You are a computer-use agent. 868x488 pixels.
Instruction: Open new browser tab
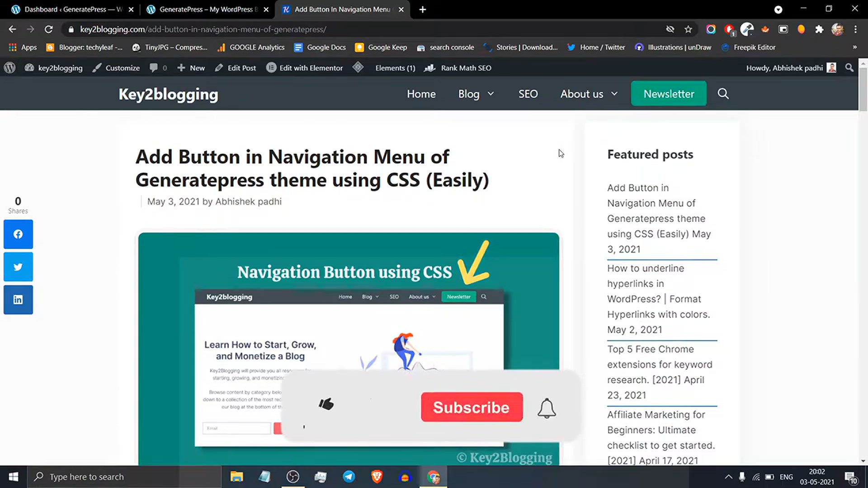[x=422, y=9]
